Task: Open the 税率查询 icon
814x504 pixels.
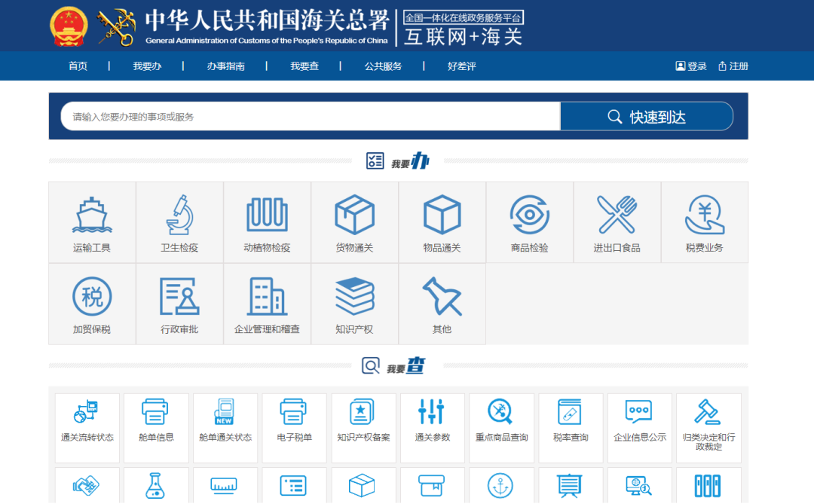Action: pos(570,411)
